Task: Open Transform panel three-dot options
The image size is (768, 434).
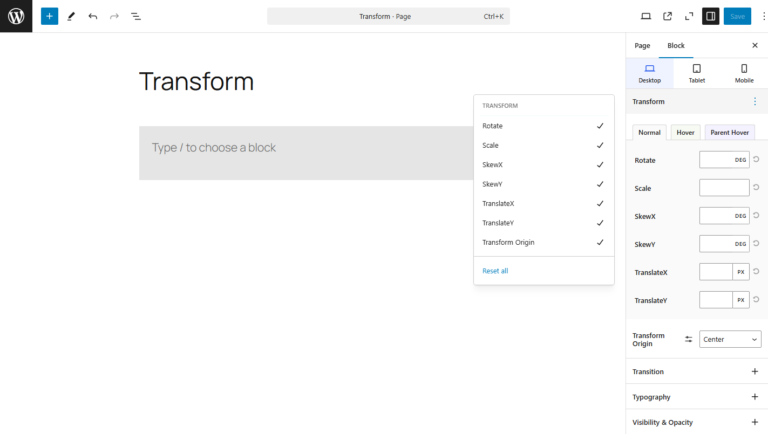Action: click(x=755, y=101)
